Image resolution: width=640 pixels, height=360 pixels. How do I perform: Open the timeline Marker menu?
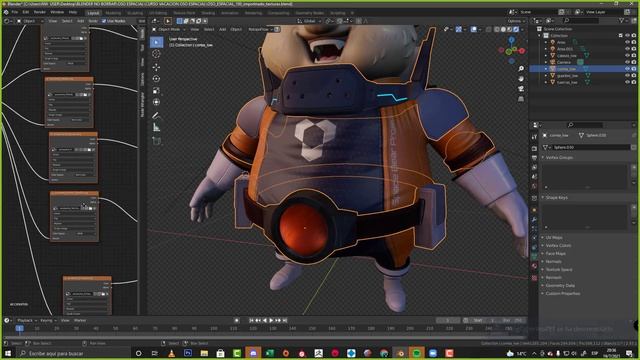(80, 320)
